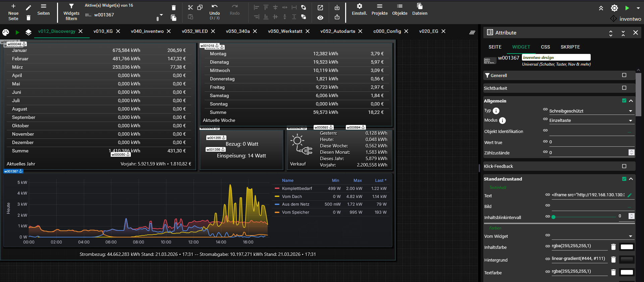Screen dimensions: 644x282
Task: Collapse the Standardzustand section
Action: pyautogui.click(x=631, y=179)
